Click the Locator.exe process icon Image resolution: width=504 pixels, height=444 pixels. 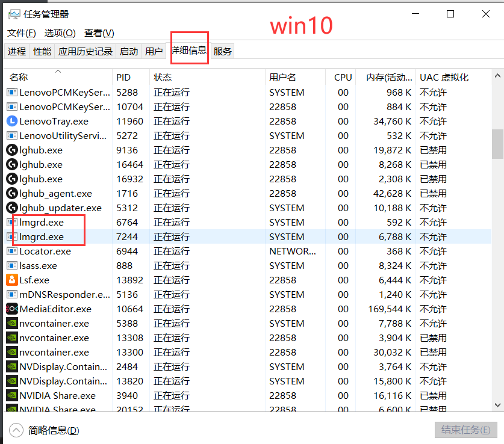[x=12, y=251]
